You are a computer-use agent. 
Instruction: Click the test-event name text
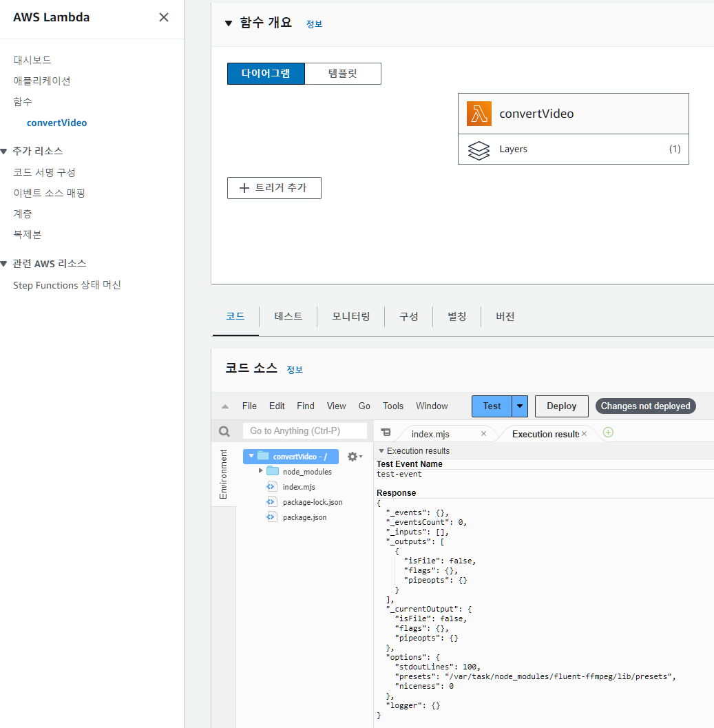pos(399,474)
